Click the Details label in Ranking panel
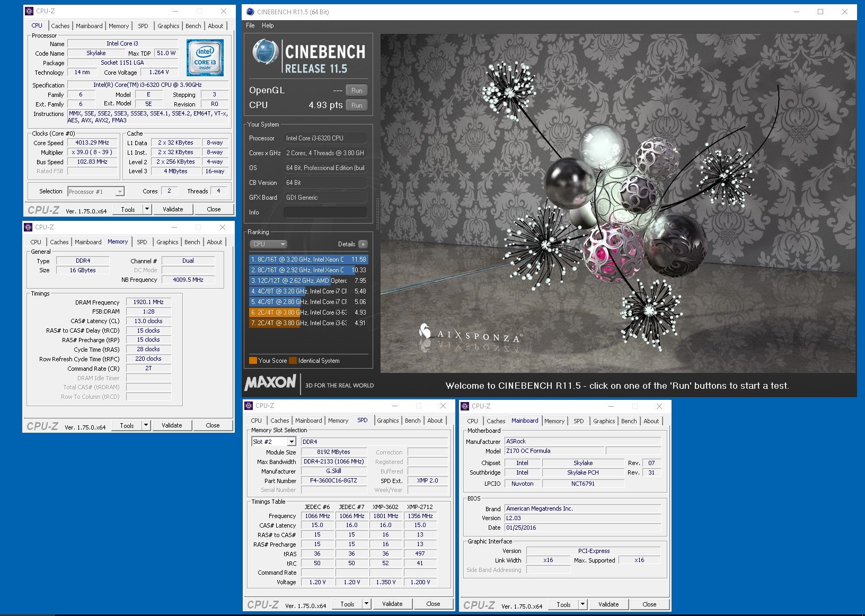This screenshot has width=865, height=616. pos(347,244)
